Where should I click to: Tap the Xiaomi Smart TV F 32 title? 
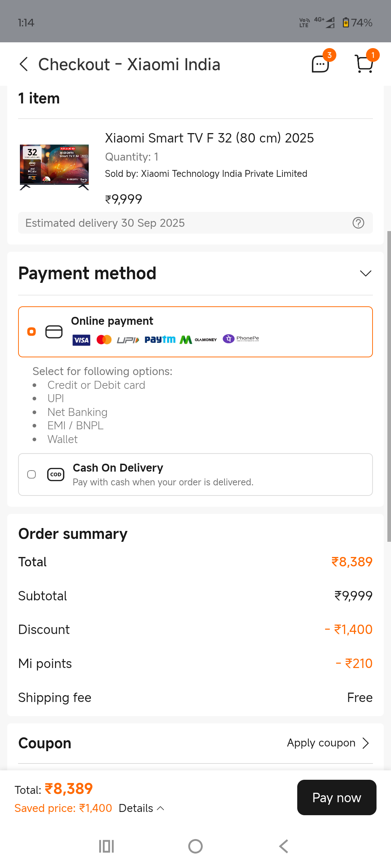click(x=209, y=138)
